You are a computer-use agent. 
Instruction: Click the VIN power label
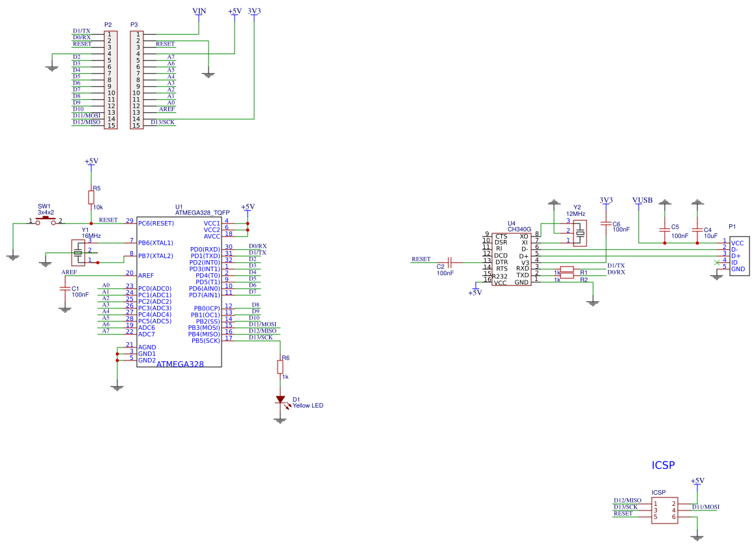[200, 11]
